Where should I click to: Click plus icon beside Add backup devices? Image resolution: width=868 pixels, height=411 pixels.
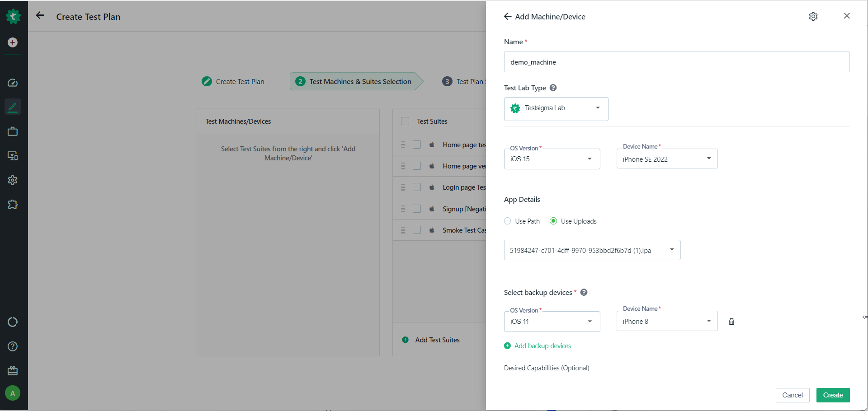pos(507,346)
